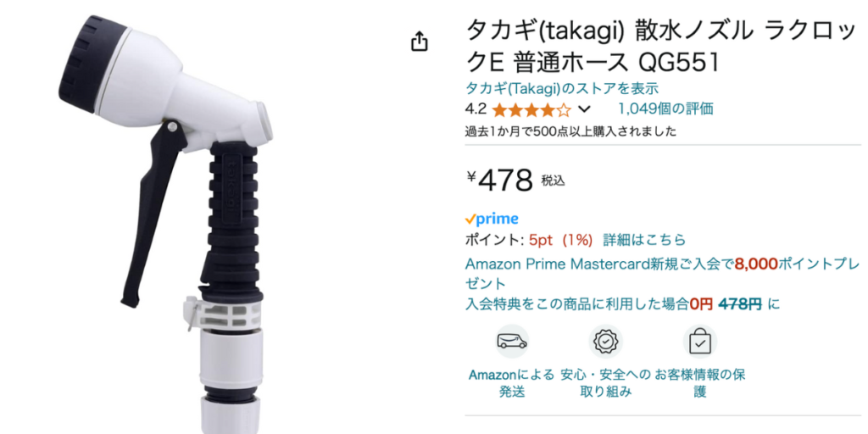The width and height of the screenshot is (868, 434).
Task: Click the 5pt (1%) points text
Action: 561,240
